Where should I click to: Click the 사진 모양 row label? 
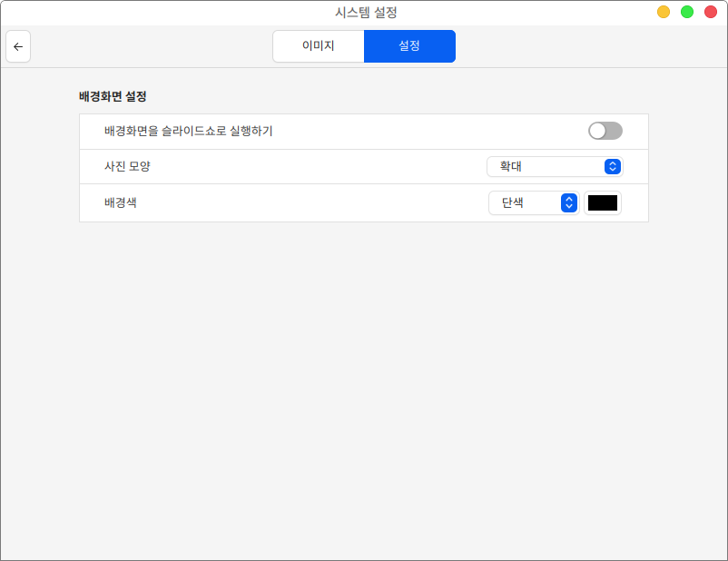(127, 166)
